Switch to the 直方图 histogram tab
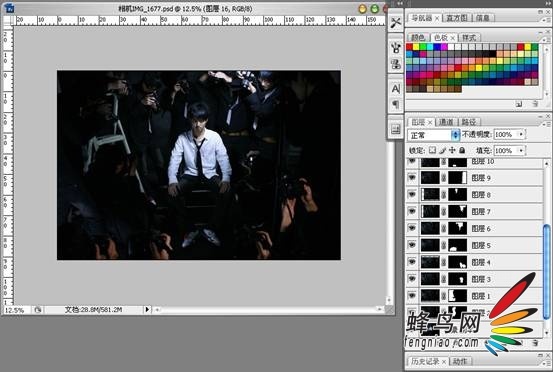Screen dimensions: 553x372 457,18
